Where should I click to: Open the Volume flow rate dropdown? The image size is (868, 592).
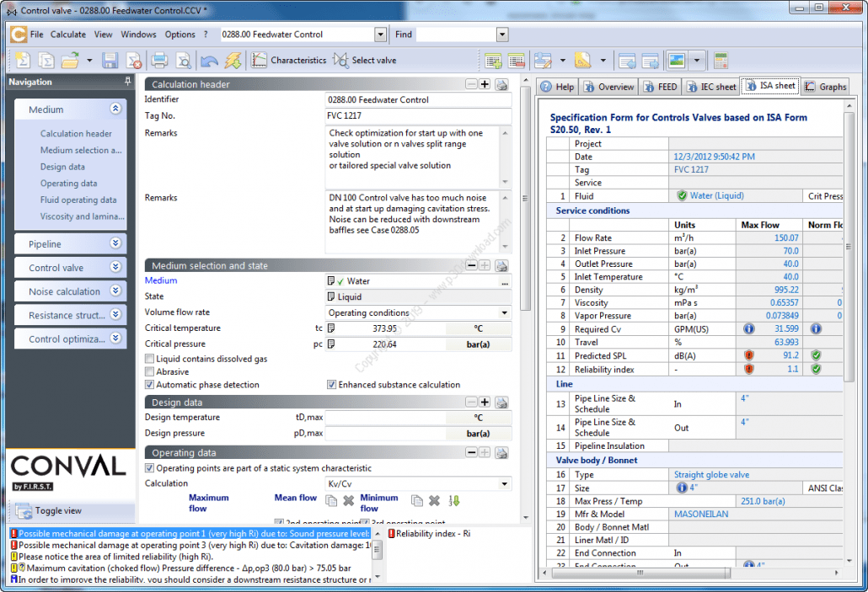(x=504, y=313)
